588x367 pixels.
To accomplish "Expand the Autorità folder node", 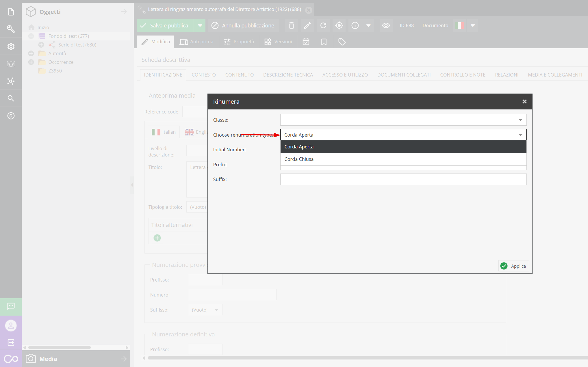I will pos(31,53).
